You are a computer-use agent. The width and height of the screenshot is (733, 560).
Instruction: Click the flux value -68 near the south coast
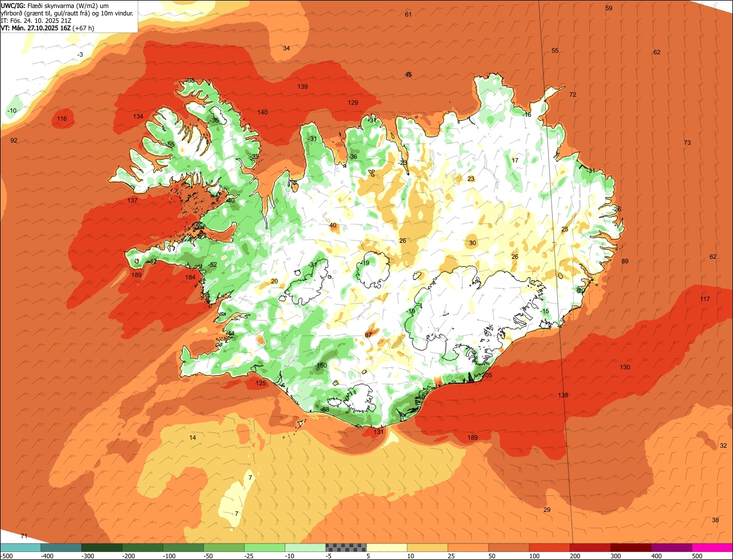pos(324,409)
